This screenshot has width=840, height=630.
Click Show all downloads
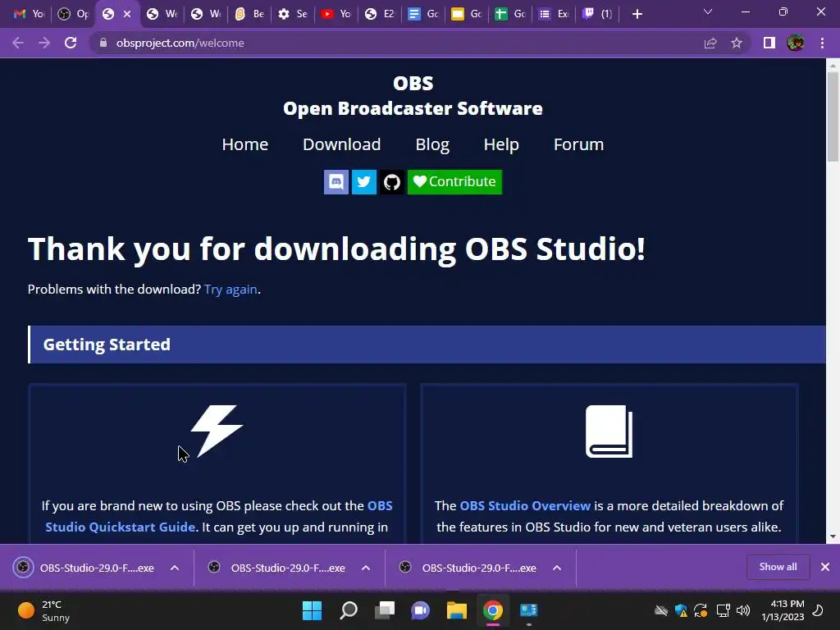778,567
